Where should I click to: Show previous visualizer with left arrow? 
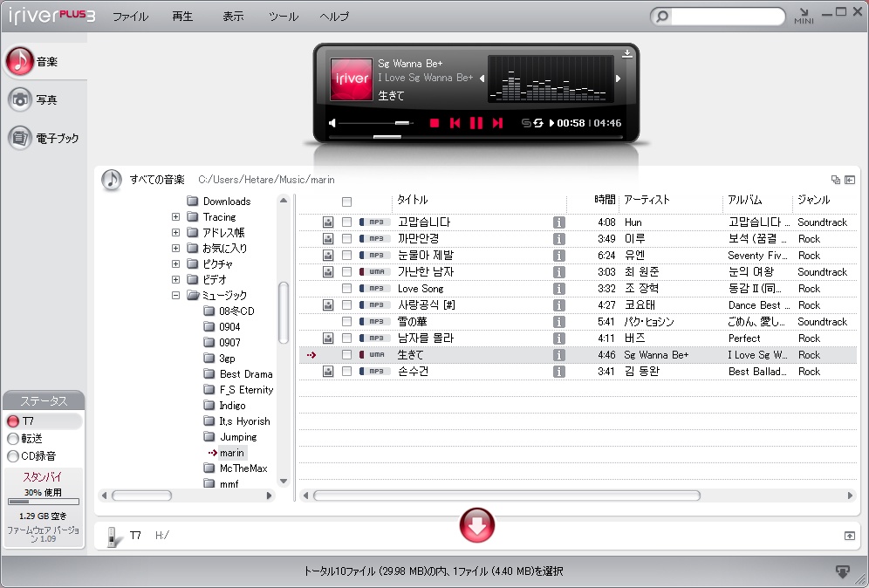click(x=482, y=79)
